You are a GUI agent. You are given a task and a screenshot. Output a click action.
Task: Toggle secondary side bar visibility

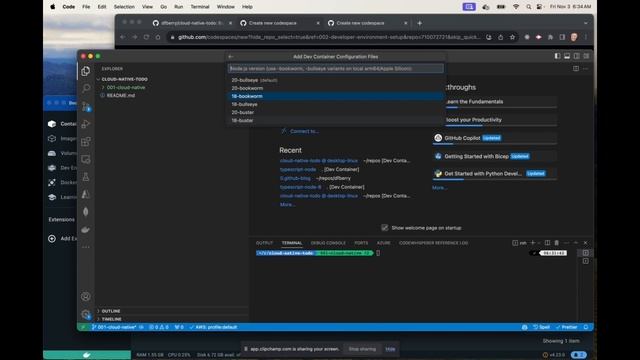[576, 56]
